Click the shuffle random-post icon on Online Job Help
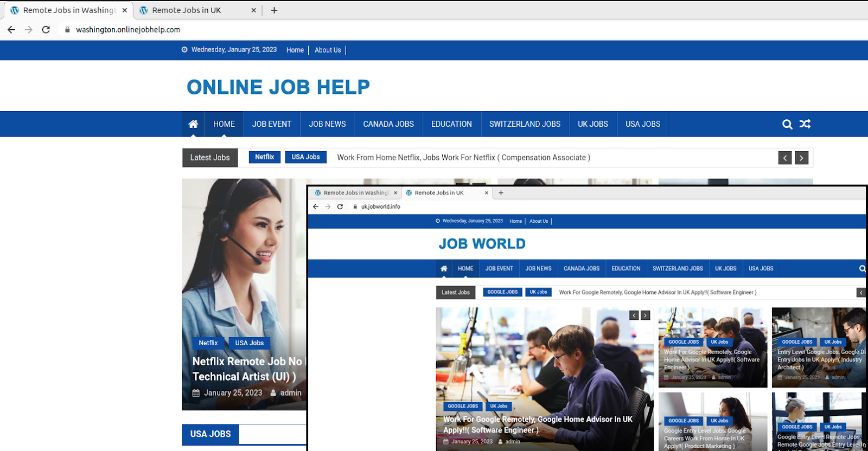This screenshot has height=451, width=868. [805, 124]
